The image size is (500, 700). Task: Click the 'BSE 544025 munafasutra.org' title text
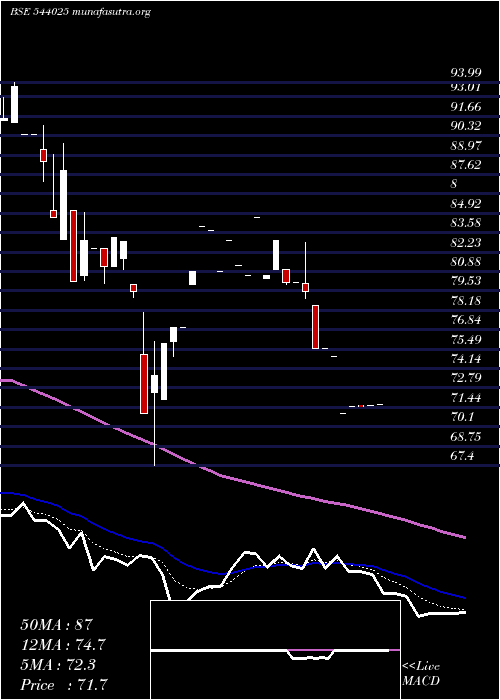tap(80, 12)
